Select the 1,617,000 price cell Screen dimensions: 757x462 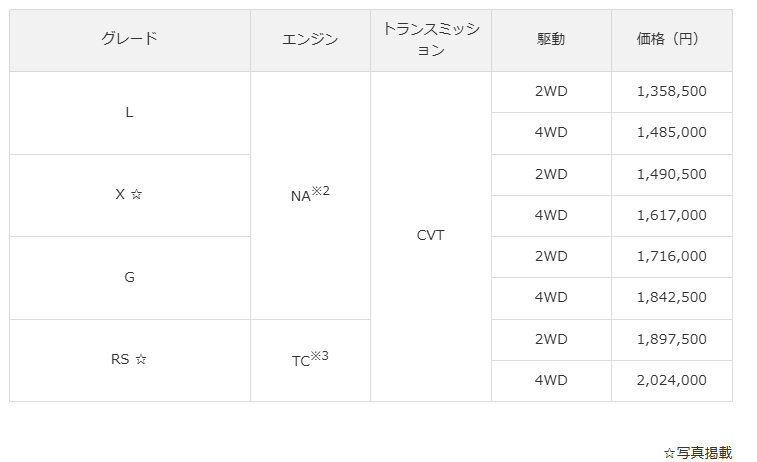671,215
